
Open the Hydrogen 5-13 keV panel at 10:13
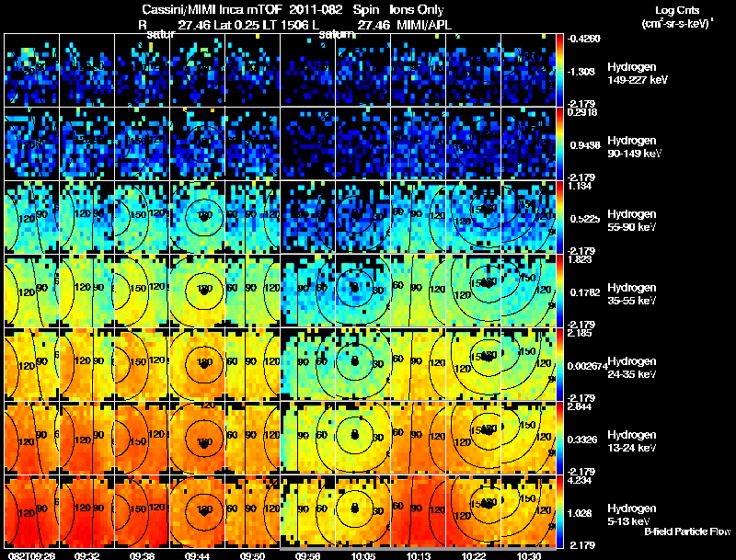[x=419, y=511]
